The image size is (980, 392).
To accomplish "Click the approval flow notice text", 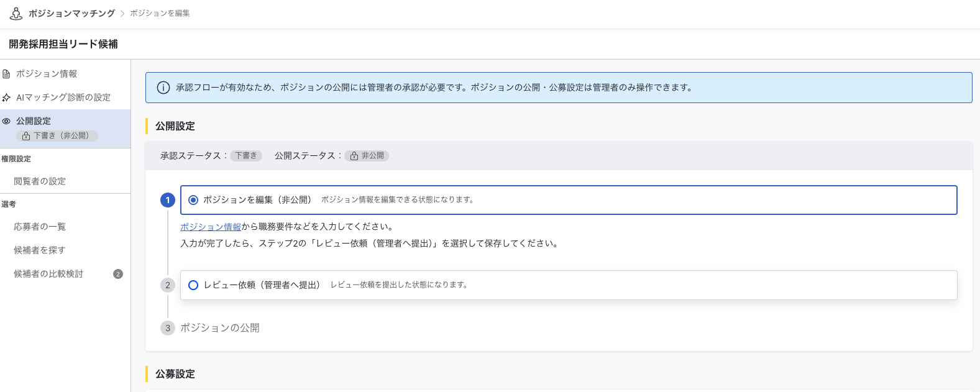I will [434, 88].
